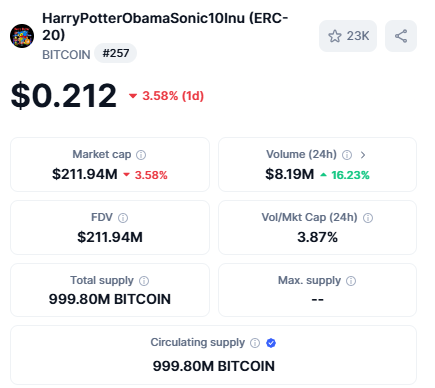Expand Volume (24h) details chevron

(x=363, y=155)
